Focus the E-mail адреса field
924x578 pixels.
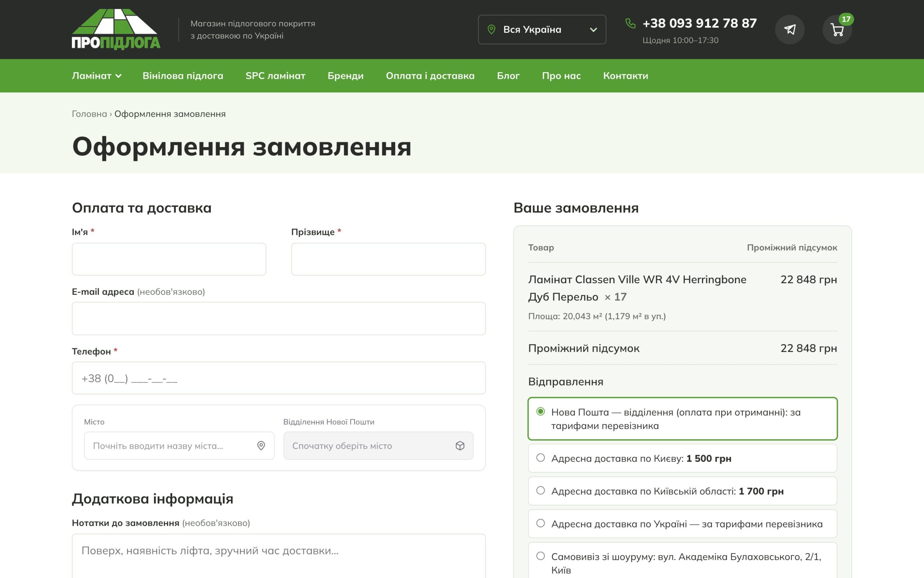tap(279, 318)
